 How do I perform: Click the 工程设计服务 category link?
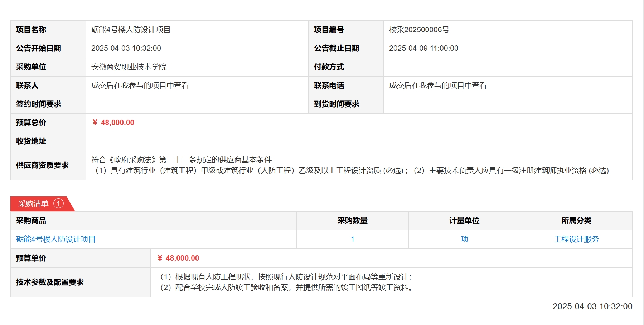(576, 239)
